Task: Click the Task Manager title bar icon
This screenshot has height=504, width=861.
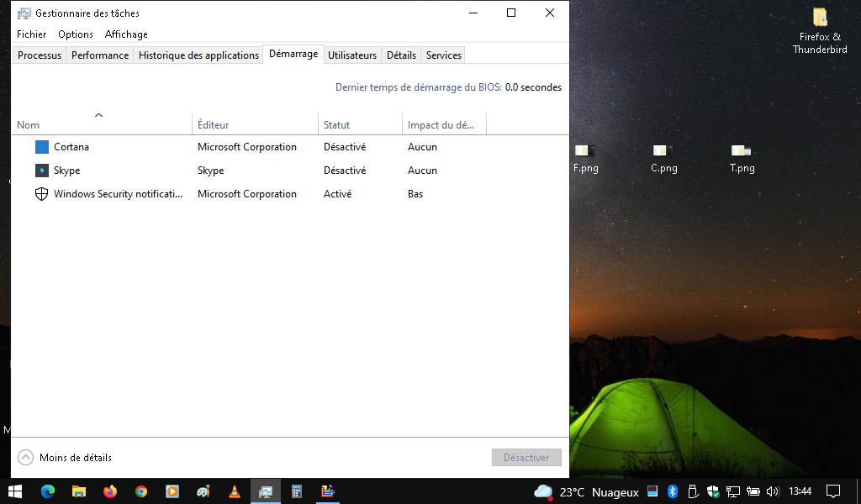Action: [x=24, y=13]
